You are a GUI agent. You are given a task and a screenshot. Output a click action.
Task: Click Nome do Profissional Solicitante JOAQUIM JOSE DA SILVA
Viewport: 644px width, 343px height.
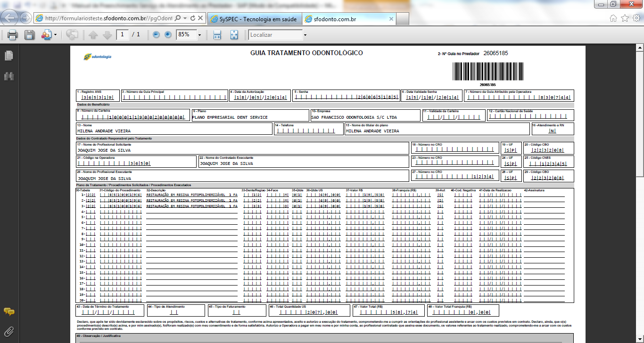coord(104,150)
